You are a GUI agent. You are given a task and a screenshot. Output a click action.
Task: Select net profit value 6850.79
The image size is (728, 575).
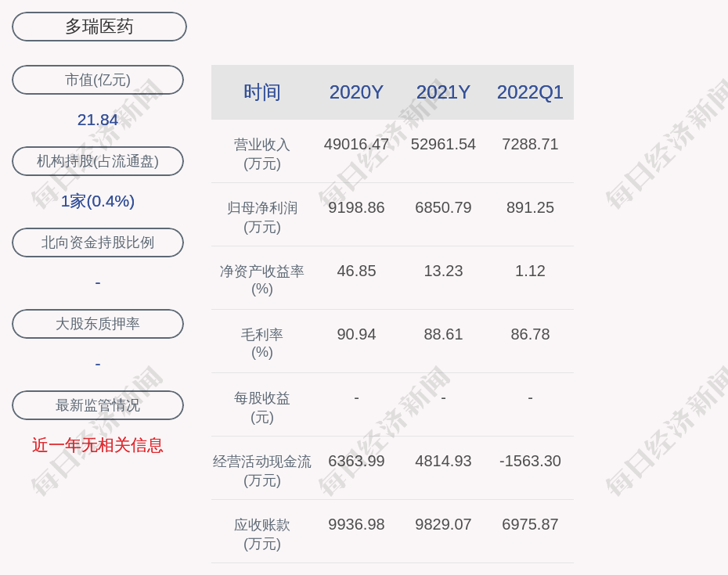(x=443, y=207)
